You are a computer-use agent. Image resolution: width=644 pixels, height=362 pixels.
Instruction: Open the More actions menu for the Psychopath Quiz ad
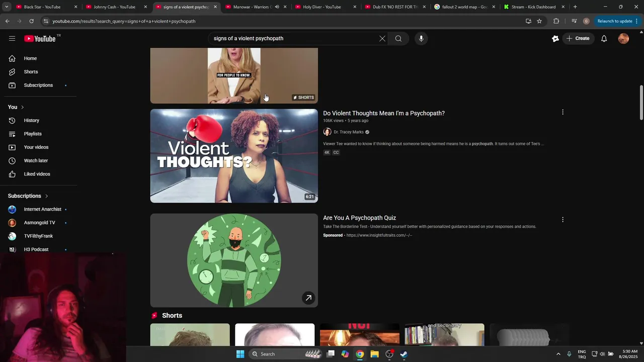562,220
